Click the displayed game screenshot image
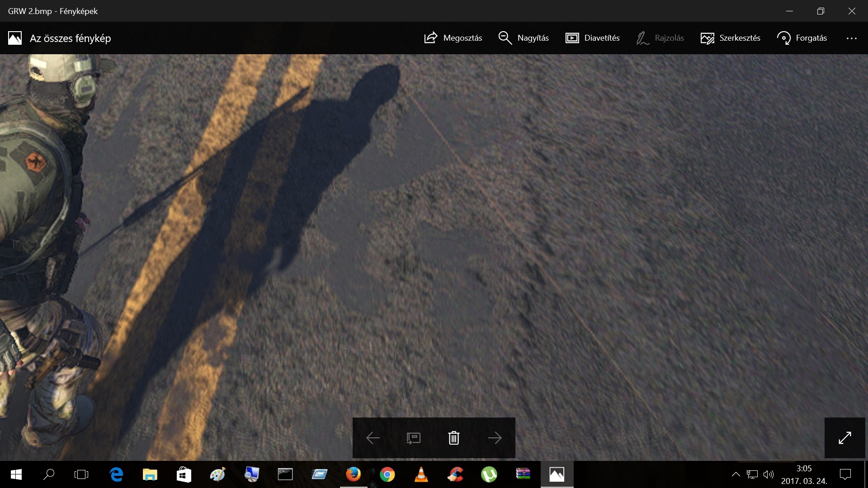 coord(434,257)
